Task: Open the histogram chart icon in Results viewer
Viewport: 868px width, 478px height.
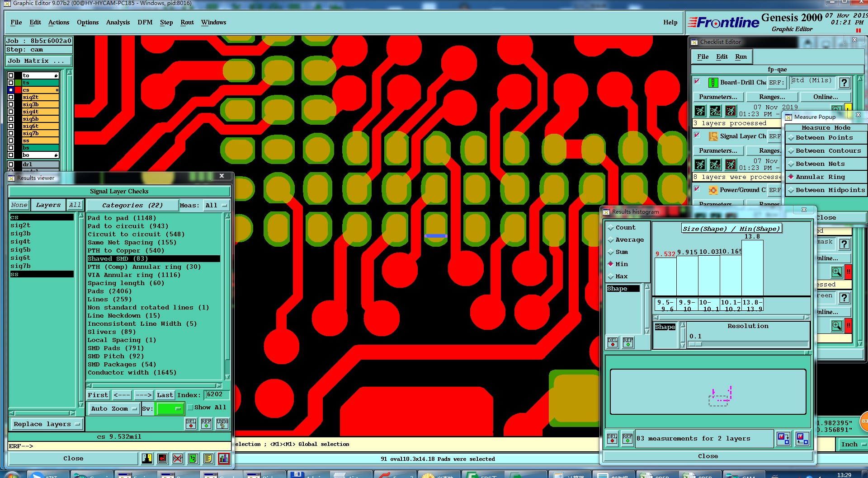Action: (223, 459)
